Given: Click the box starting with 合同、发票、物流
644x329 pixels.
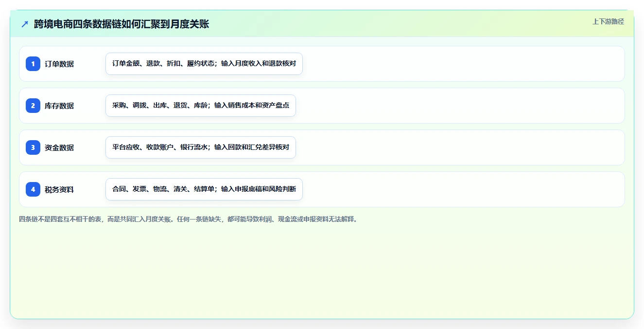Looking at the screenshot, I should 204,189.
